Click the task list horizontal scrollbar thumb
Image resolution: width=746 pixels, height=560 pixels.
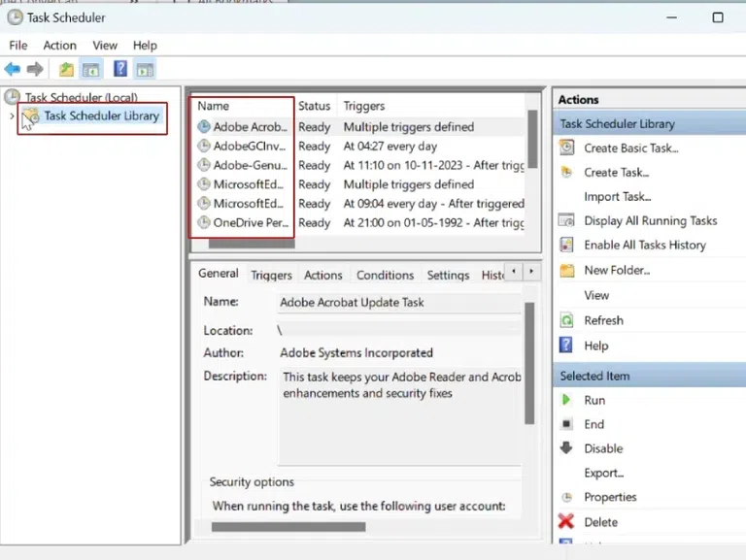pyautogui.click(x=252, y=244)
